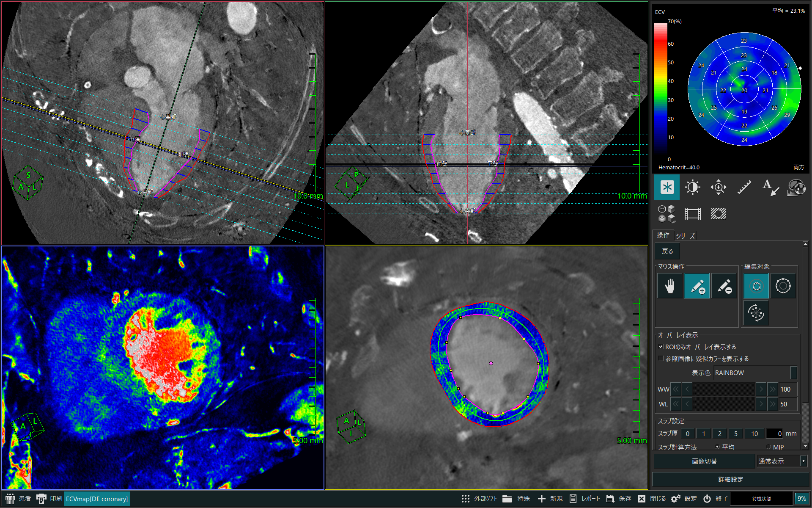Open the film strip cine icon
Screen dimensions: 812x508
(693, 213)
